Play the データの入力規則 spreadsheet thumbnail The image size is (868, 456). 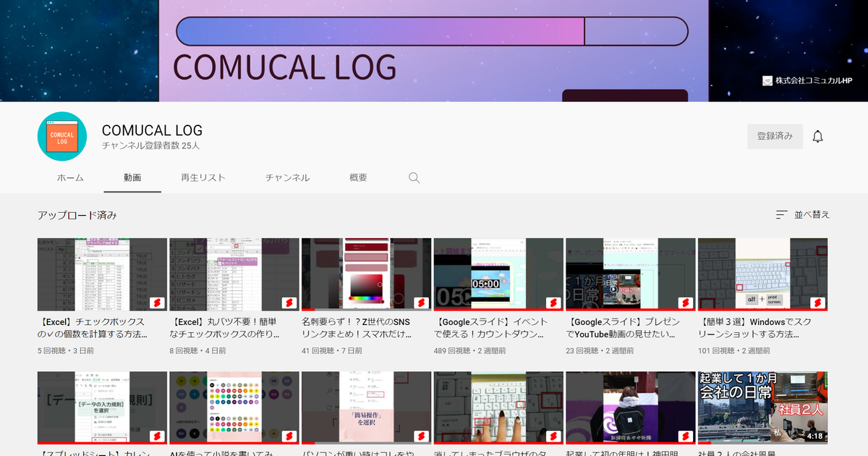pos(102,408)
